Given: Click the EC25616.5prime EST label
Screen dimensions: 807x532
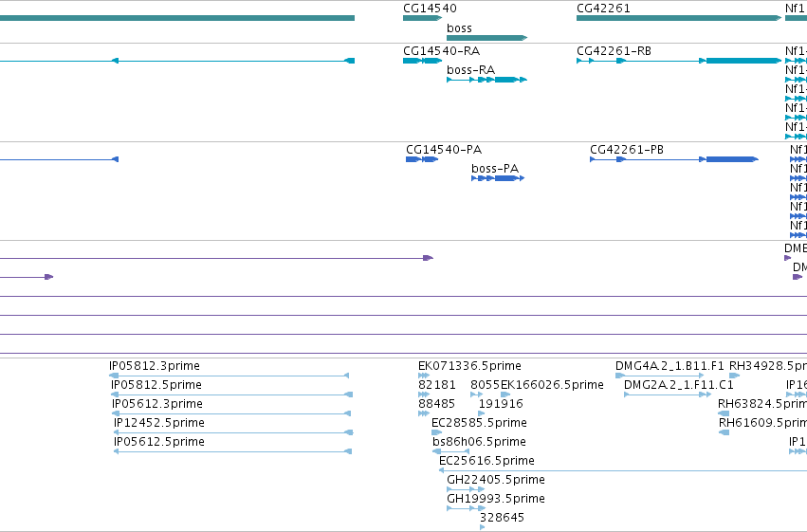Looking at the screenshot, I should pyautogui.click(x=486, y=461).
